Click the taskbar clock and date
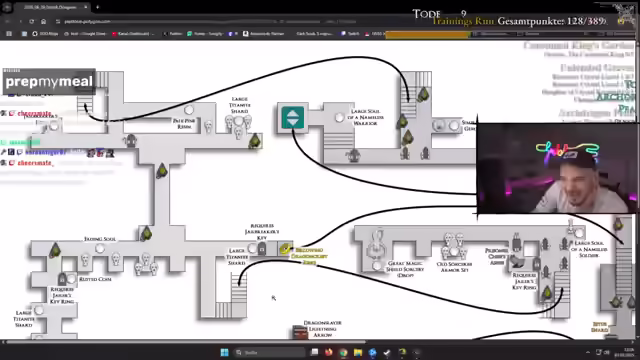The width and height of the screenshot is (640, 360). click(624, 352)
